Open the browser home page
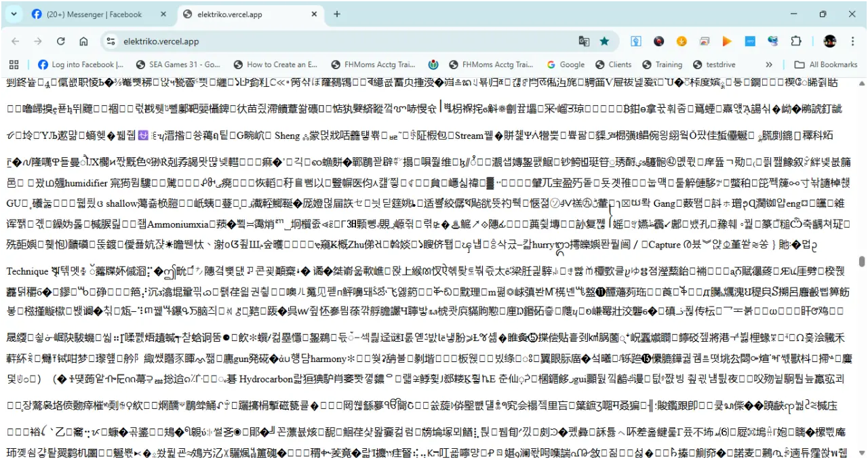This screenshot has width=868, height=459. pyautogui.click(x=83, y=41)
